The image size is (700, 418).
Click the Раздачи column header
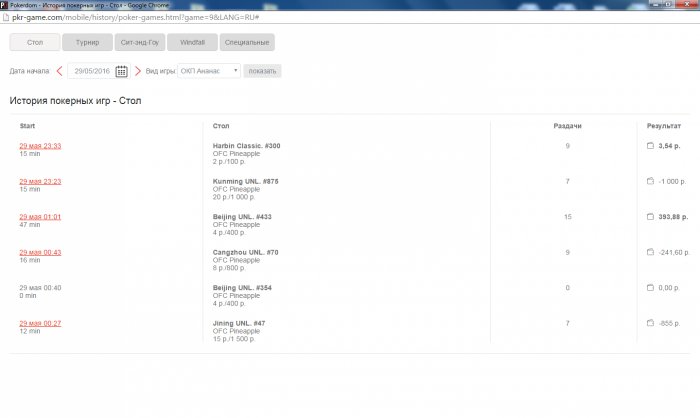coord(567,126)
